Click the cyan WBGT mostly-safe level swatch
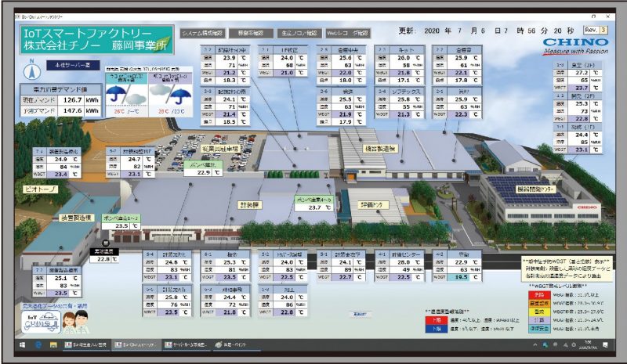The width and height of the screenshot is (627, 364). (539, 329)
